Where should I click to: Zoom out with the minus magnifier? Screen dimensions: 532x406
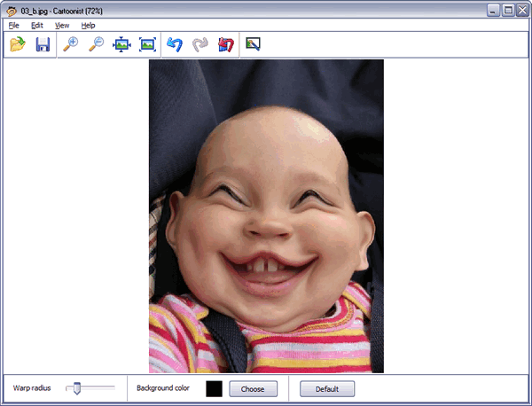click(x=96, y=44)
